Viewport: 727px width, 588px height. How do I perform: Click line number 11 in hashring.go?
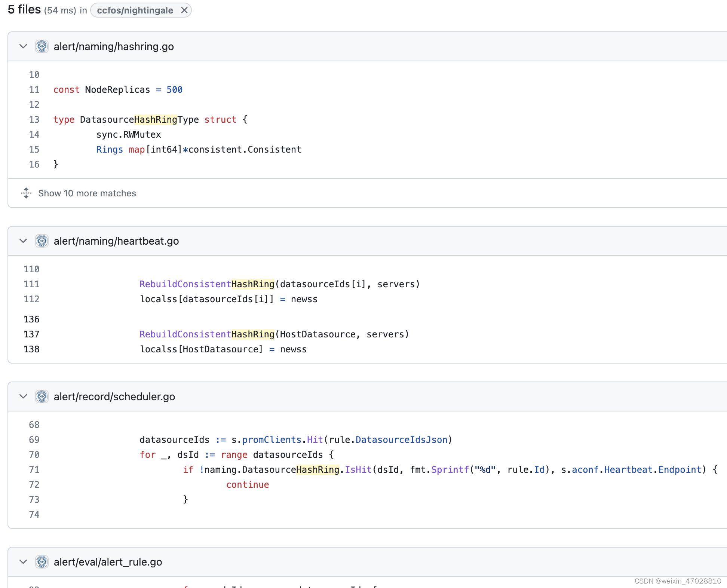tap(34, 90)
